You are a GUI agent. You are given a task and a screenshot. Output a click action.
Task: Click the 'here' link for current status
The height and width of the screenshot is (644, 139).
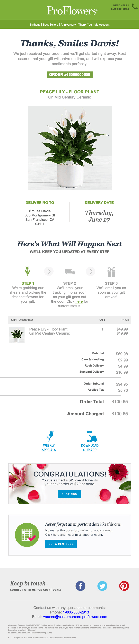coord(79,301)
